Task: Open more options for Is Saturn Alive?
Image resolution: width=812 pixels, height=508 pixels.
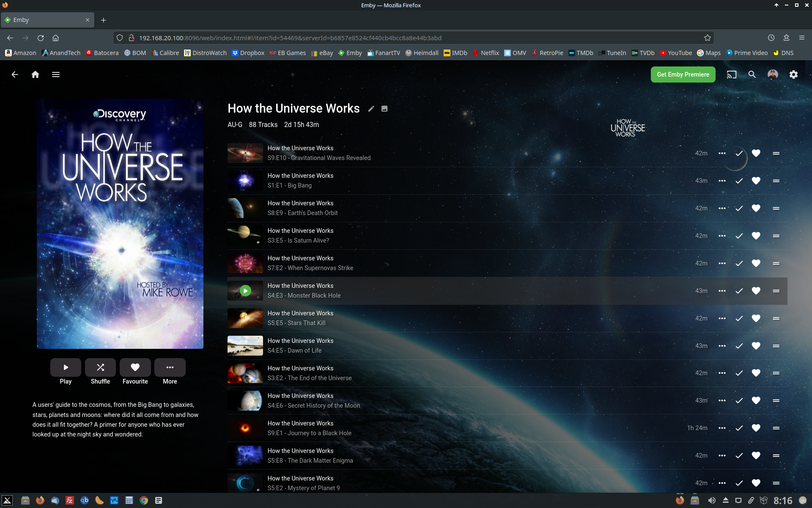Action: (x=722, y=236)
